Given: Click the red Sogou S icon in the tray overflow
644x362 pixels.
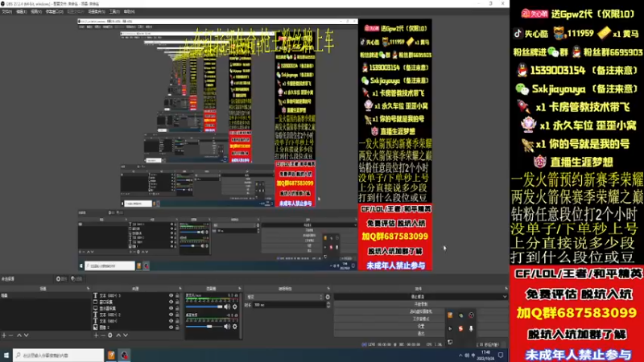Looking at the screenshot, I should point(460,328).
